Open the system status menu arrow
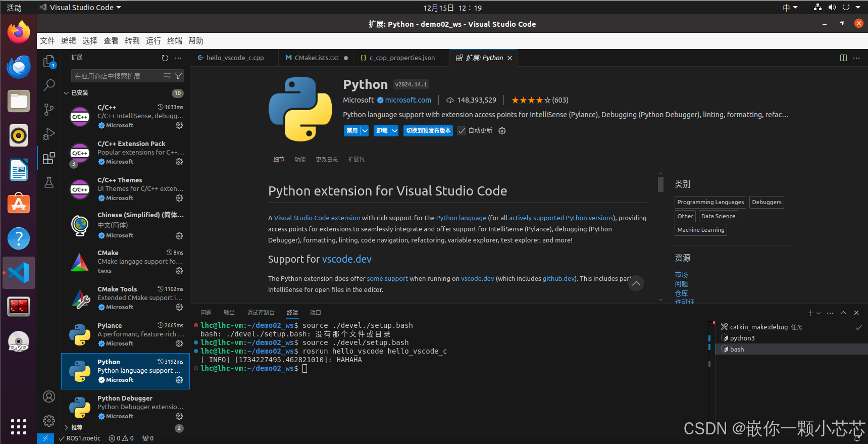 click(x=858, y=8)
